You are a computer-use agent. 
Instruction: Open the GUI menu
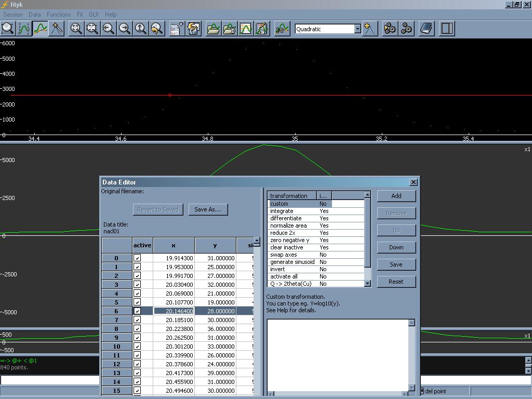click(x=94, y=15)
